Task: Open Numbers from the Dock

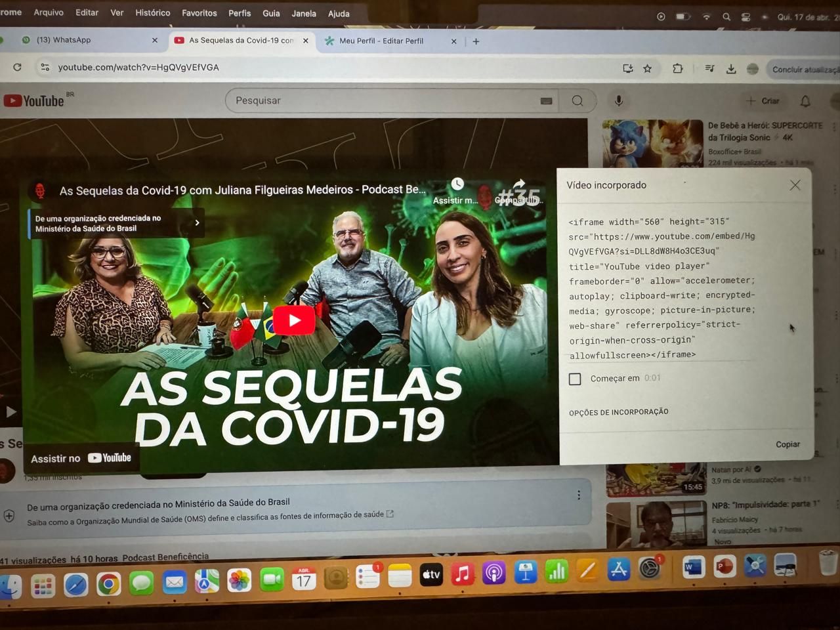Action: click(x=556, y=572)
